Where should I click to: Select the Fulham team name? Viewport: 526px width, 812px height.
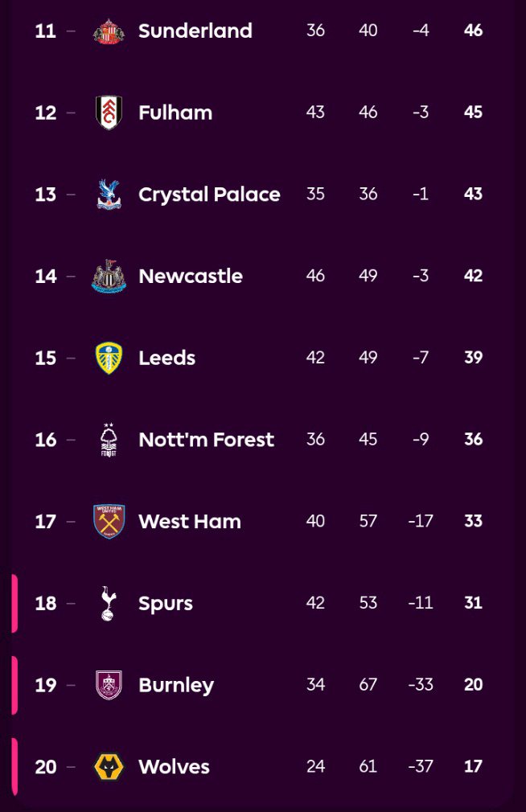(175, 113)
